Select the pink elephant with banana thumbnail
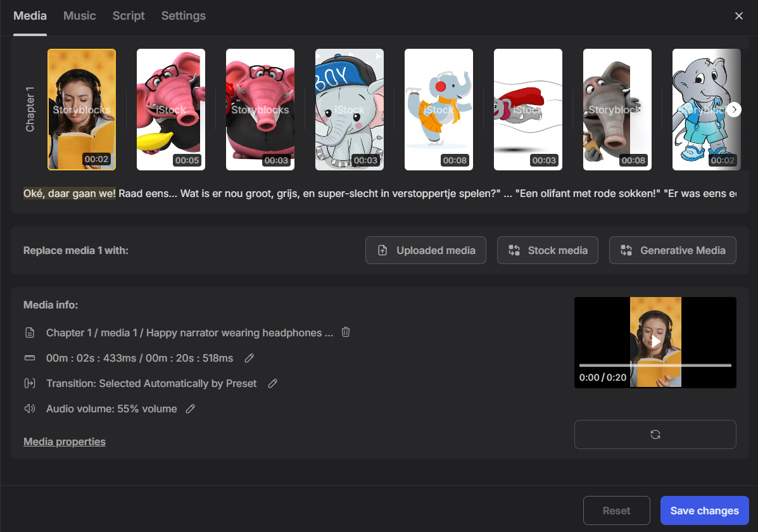Viewport: 758px width, 532px height. (171, 110)
